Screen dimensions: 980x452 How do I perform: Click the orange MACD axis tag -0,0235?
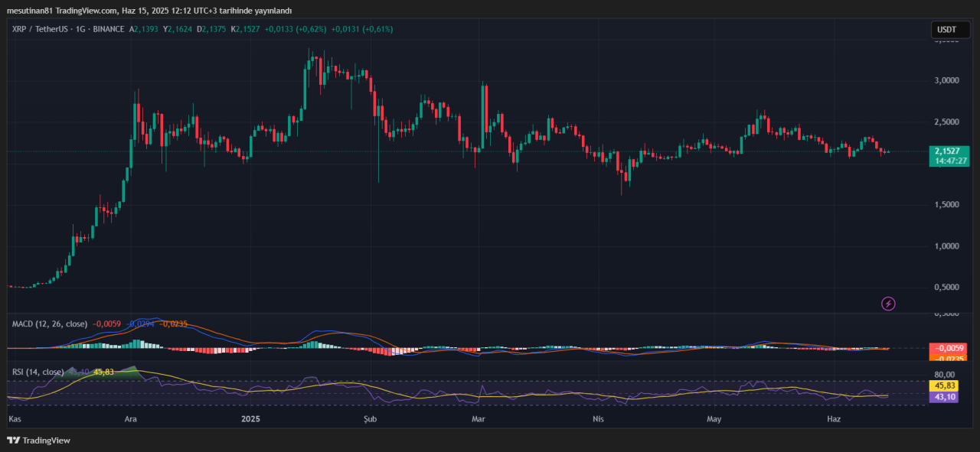pyautogui.click(x=947, y=357)
